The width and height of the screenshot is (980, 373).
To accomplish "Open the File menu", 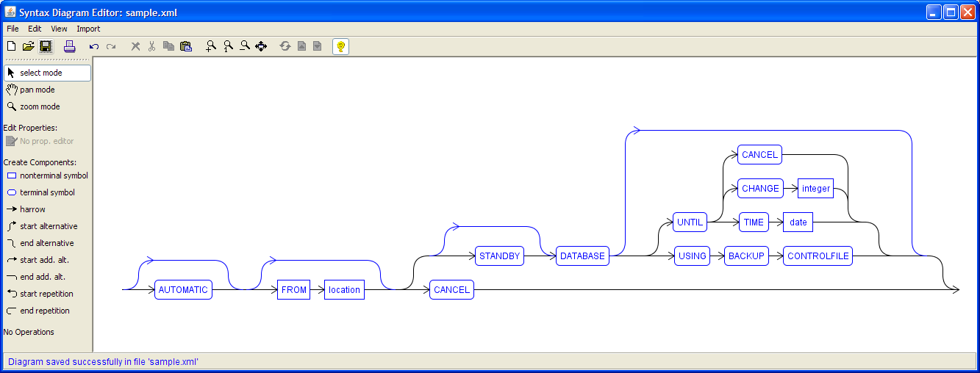I will click(x=12, y=29).
